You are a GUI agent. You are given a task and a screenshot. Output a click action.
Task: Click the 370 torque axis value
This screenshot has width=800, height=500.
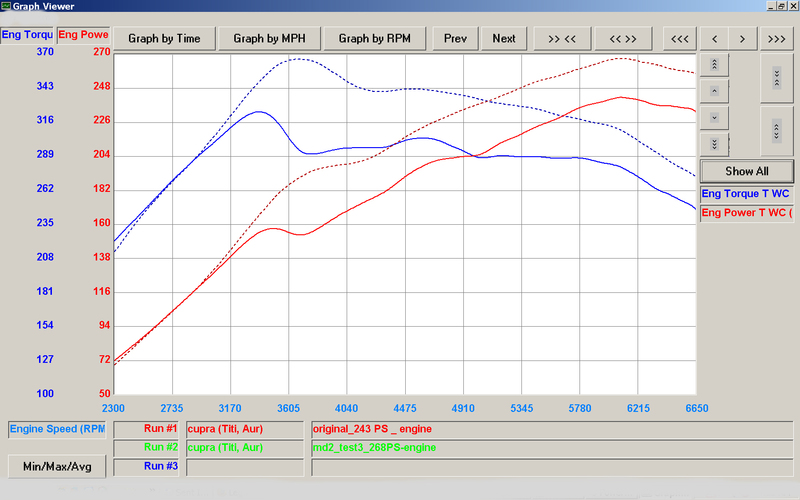(x=45, y=52)
